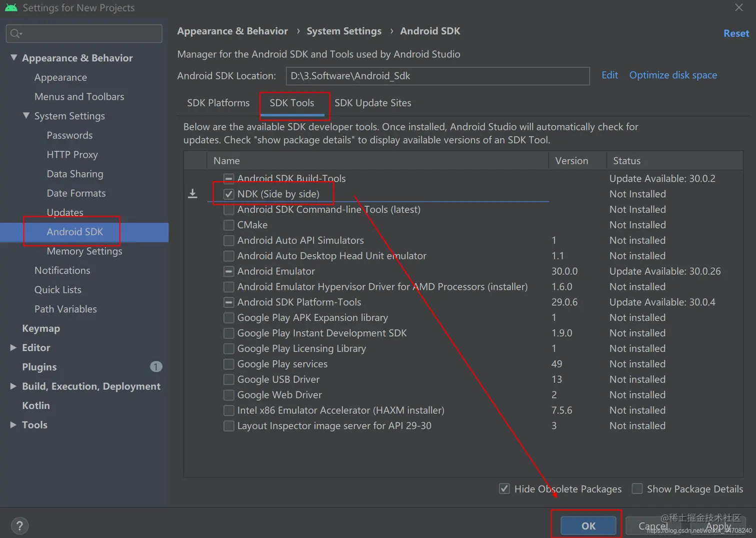Check Intel x86 Emulator Accelerator (HAXM installer)

pyautogui.click(x=228, y=410)
